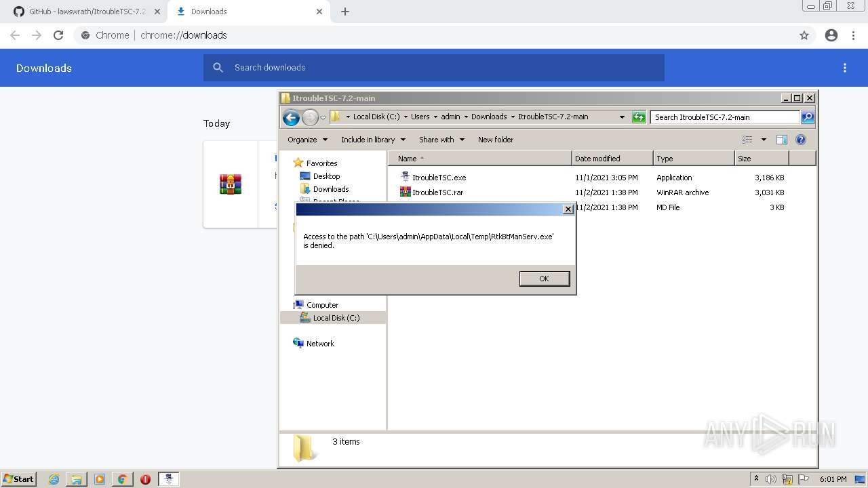This screenshot has width=868, height=488.
Task: Click the Explorer forward navigation arrow
Action: 310,117
